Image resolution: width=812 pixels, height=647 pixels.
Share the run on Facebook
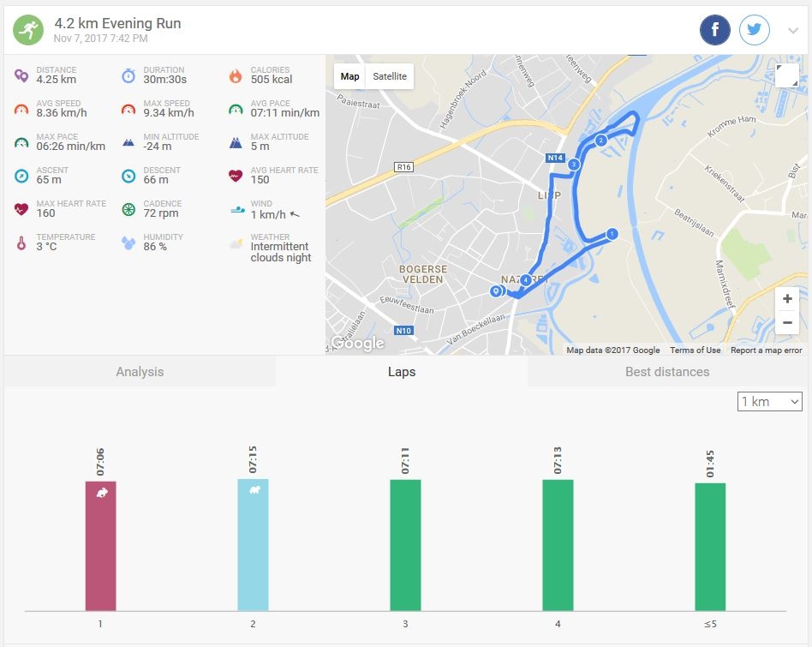[715, 31]
